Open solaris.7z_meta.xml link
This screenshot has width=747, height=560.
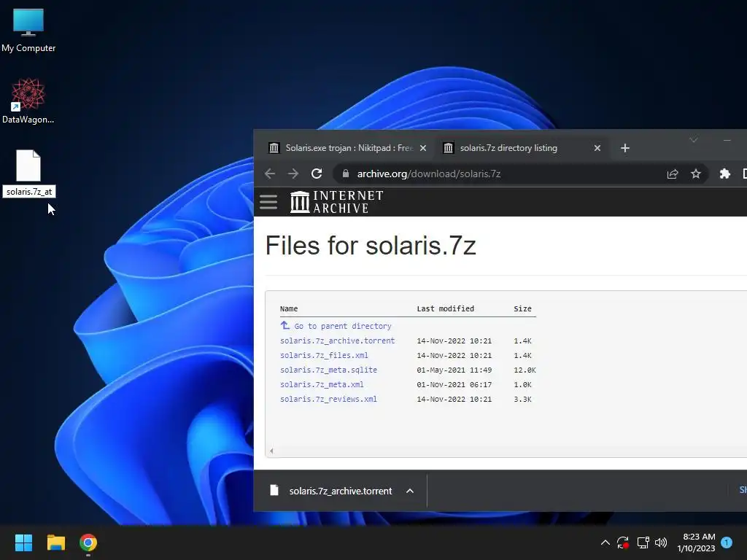point(322,385)
